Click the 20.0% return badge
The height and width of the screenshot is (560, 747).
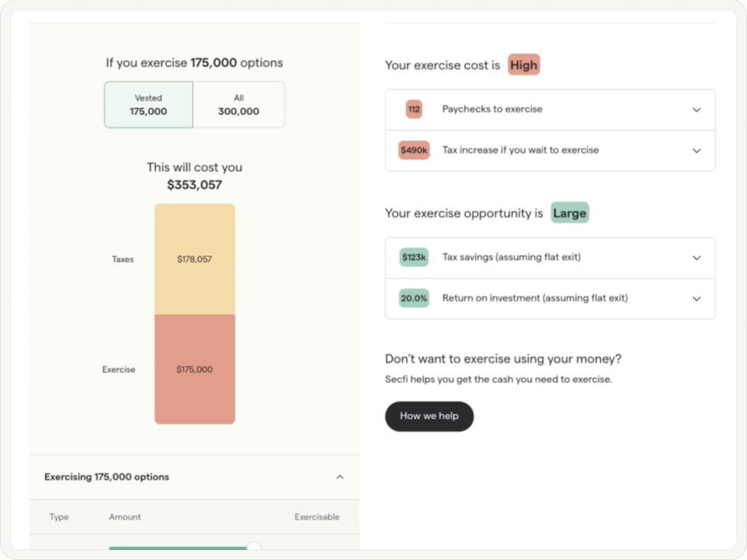click(x=414, y=298)
